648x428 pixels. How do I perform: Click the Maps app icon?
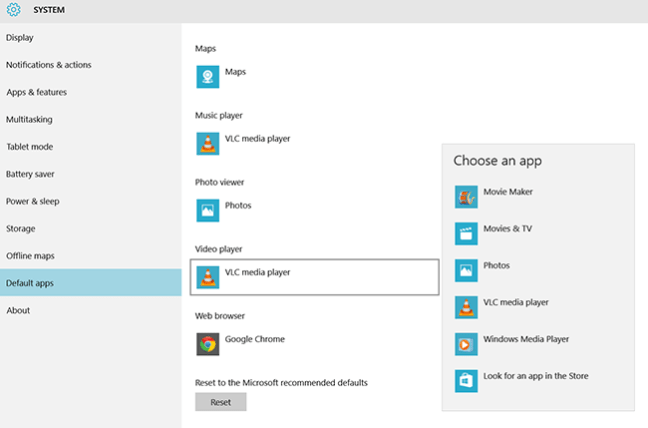(x=208, y=76)
